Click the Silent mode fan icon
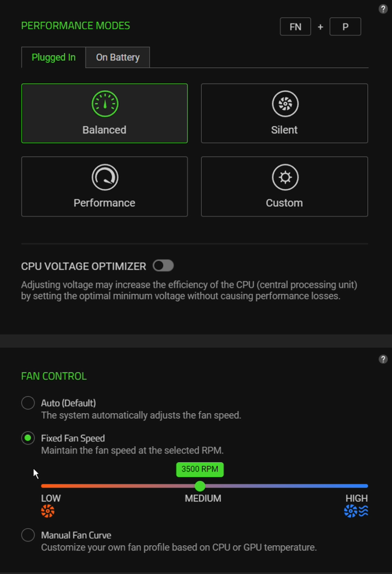The height and width of the screenshot is (574, 392). (x=285, y=104)
